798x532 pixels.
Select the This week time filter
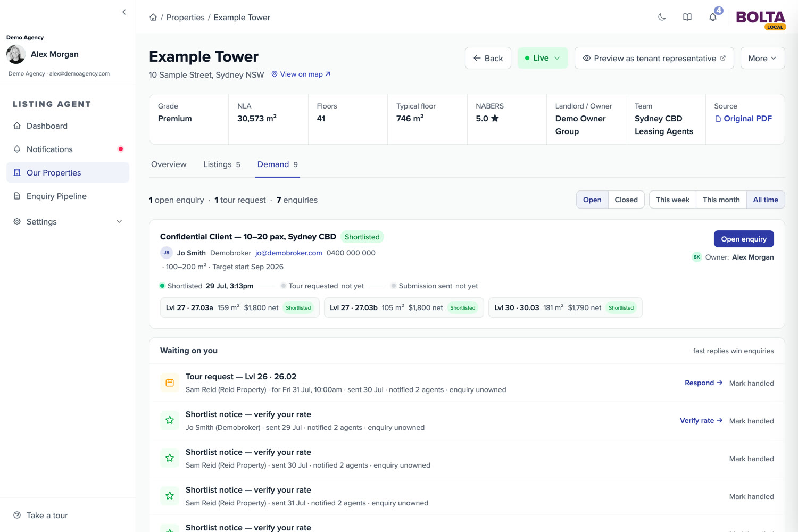(x=672, y=199)
